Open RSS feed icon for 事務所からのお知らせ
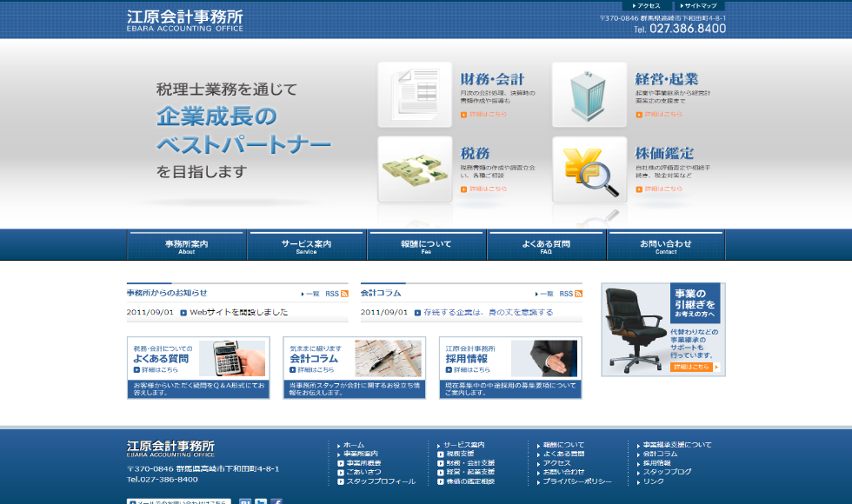Viewport: 852px width, 504px height. click(343, 294)
